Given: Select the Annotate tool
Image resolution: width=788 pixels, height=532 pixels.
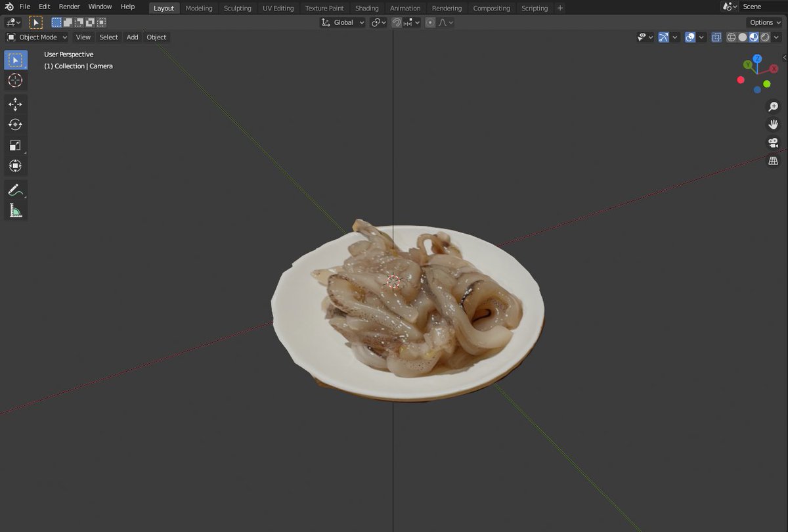Looking at the screenshot, I should 16,190.
